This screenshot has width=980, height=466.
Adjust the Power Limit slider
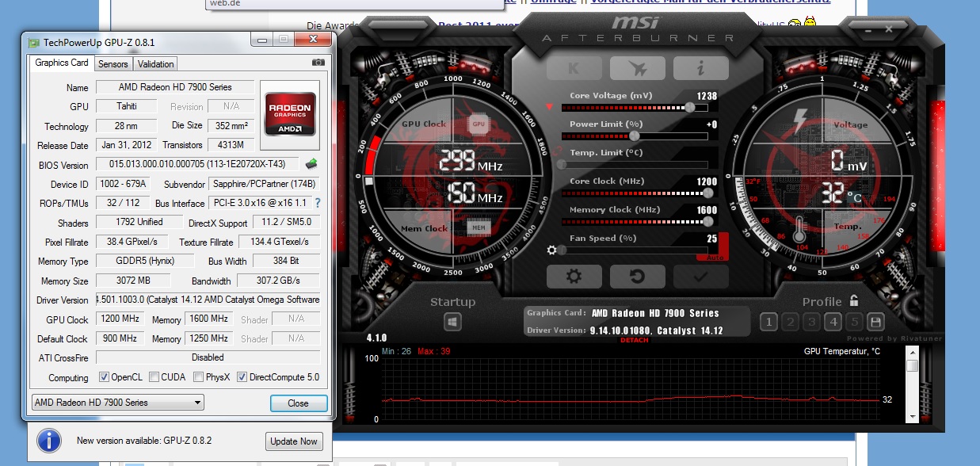(x=634, y=136)
